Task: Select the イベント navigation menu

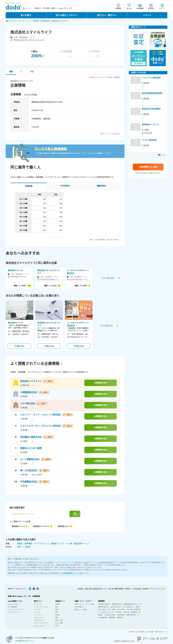Action: pyautogui.click(x=147, y=15)
